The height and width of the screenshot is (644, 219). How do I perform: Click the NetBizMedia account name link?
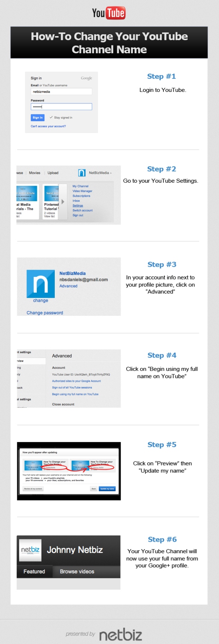(x=73, y=273)
